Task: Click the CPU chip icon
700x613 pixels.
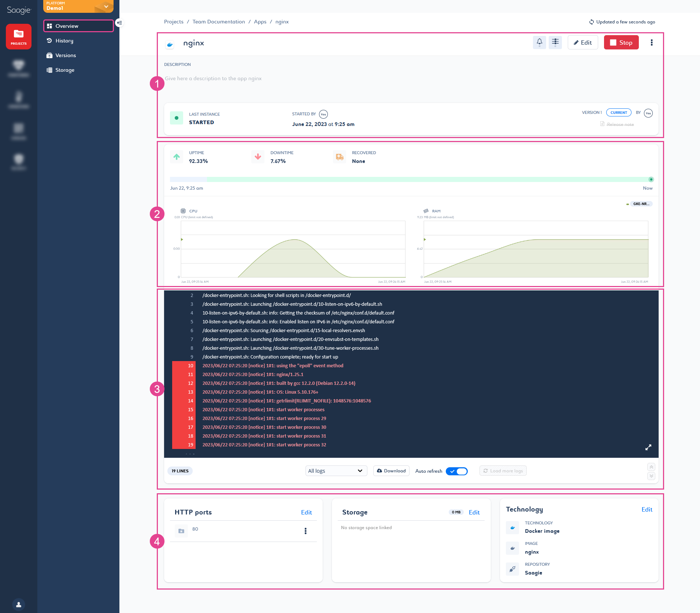Action: [x=183, y=211]
